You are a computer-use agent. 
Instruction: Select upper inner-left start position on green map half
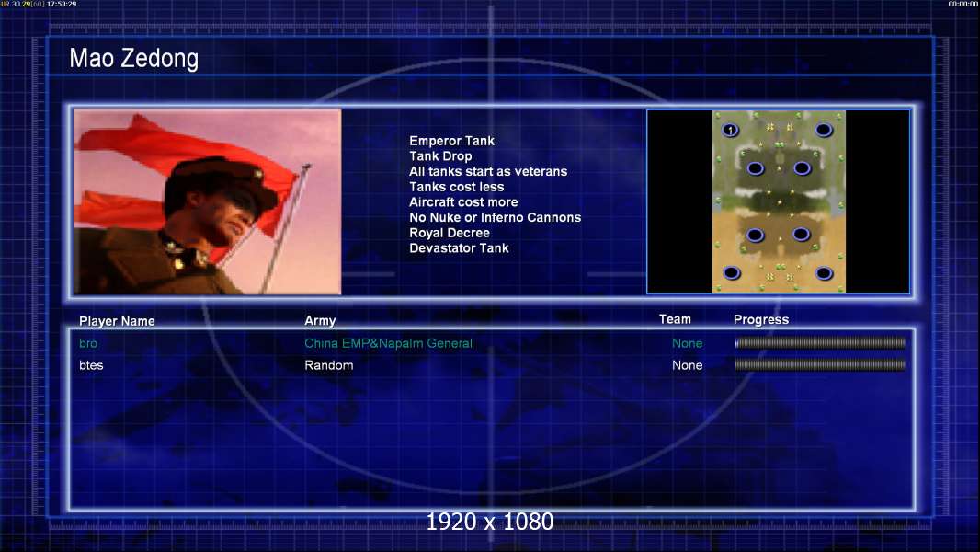pyautogui.click(x=756, y=168)
